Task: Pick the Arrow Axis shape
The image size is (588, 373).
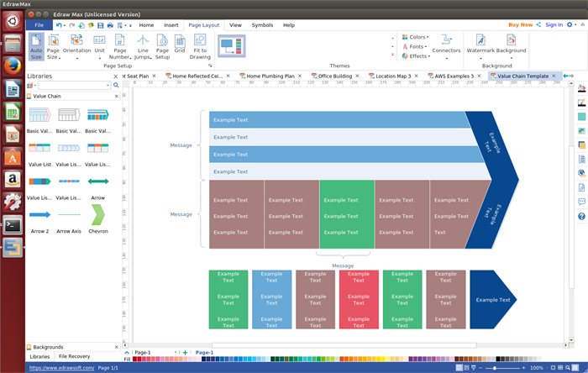Action: click(69, 213)
